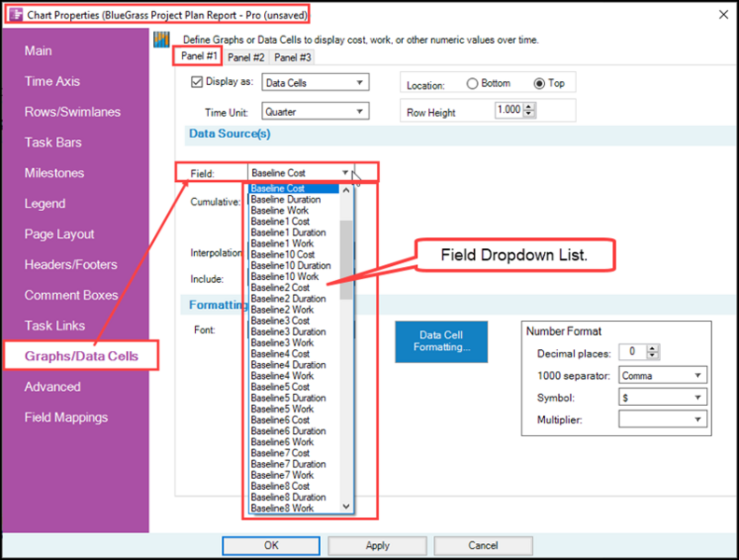The width and height of the screenshot is (739, 560).
Task: Click the Cancel button
Action: click(x=483, y=545)
